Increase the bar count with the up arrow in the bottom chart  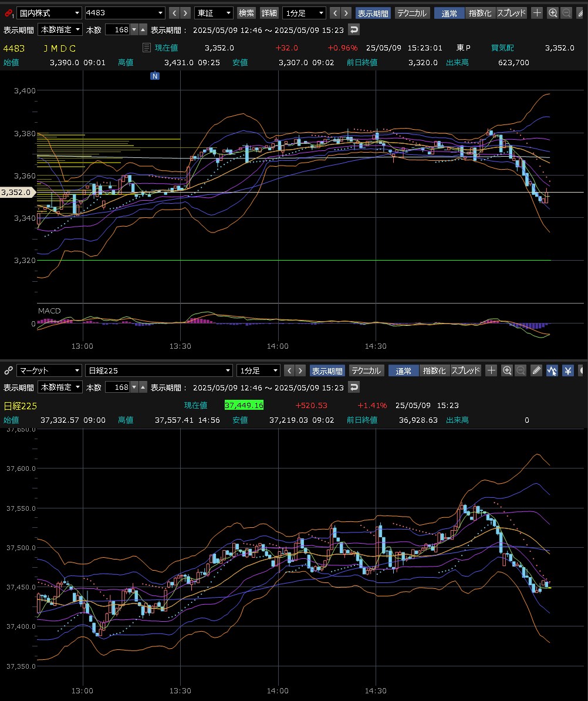[143, 387]
